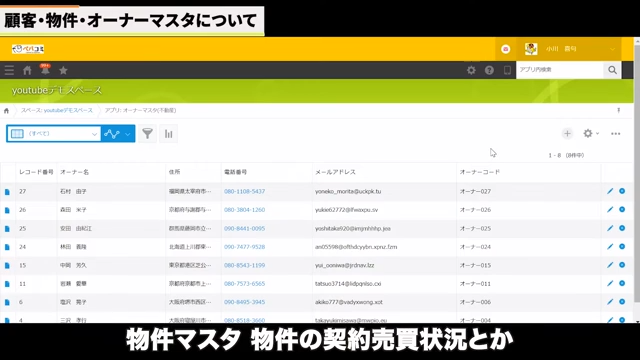
Task: Edit record 27 with pencil icon
Action: (x=610, y=191)
